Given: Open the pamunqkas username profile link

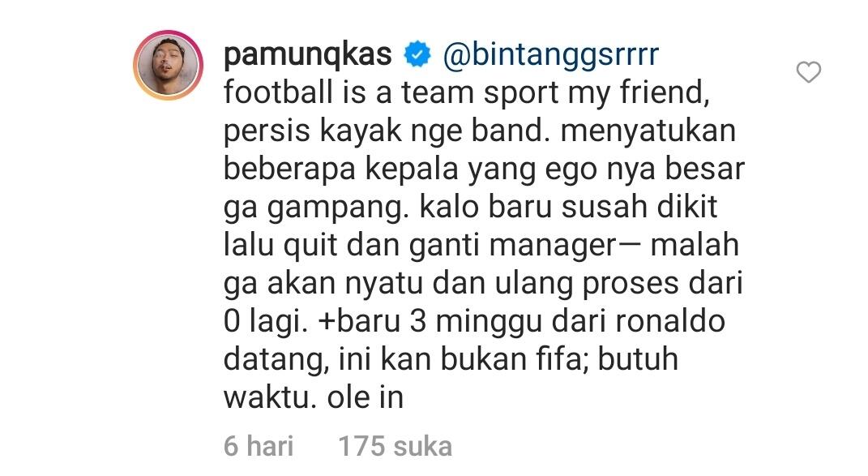Looking at the screenshot, I should [308, 56].
